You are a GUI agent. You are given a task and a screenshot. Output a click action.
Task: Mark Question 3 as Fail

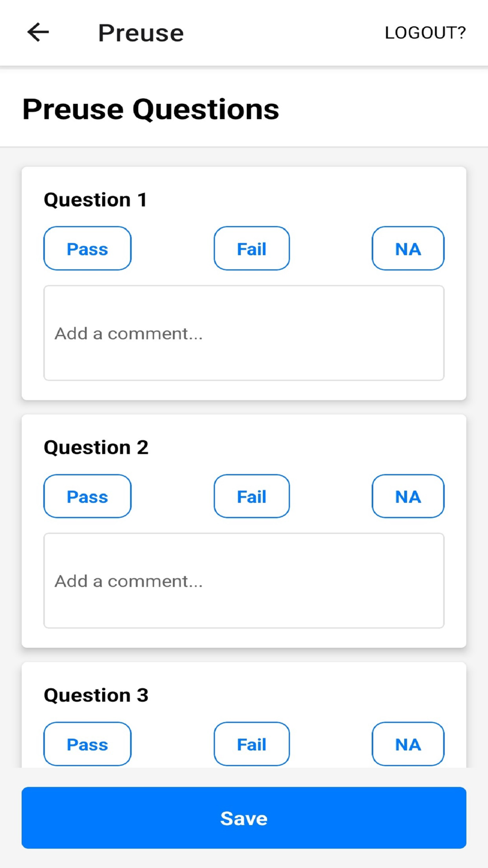point(251,744)
